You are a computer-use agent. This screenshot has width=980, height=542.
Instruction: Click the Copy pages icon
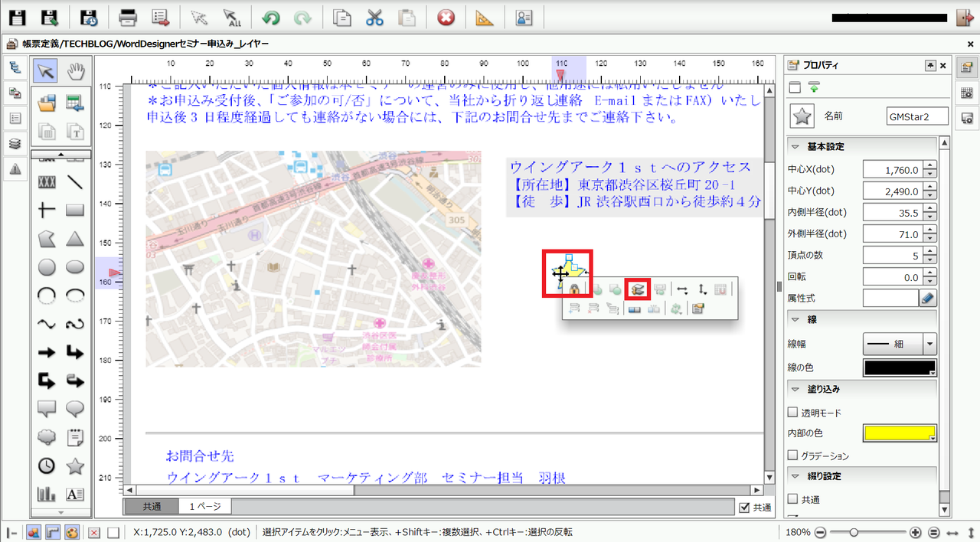(342, 17)
